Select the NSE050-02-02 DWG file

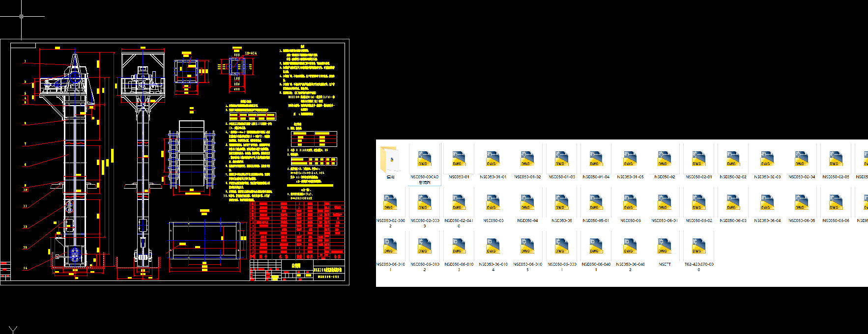733,163
